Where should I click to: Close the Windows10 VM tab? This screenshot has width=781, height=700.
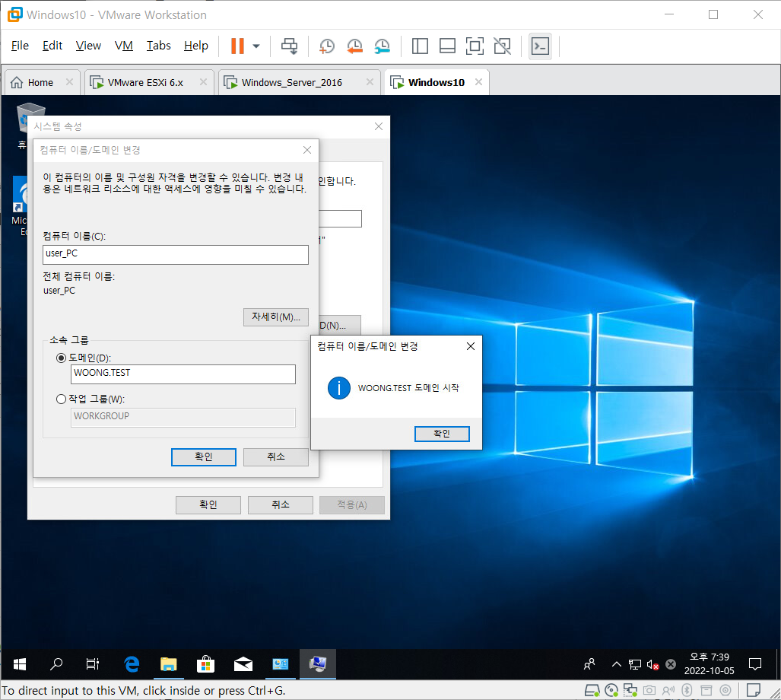[x=478, y=81]
